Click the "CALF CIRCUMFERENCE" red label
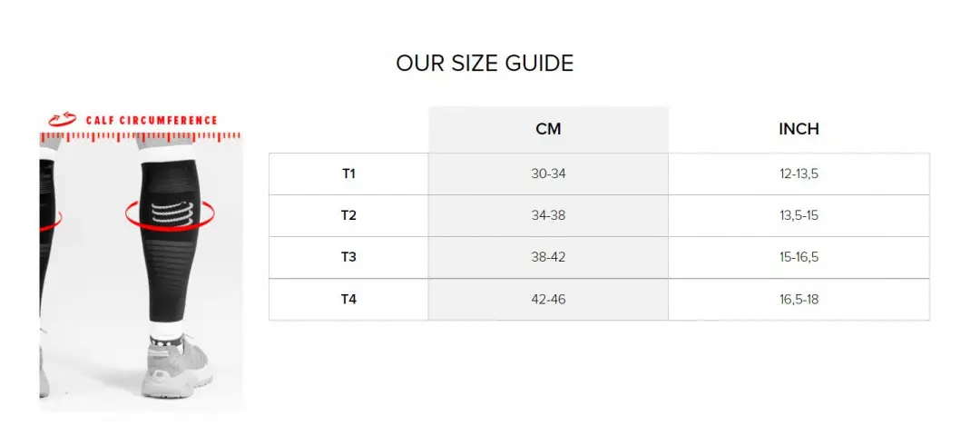The width and height of the screenshot is (980, 436). point(152,120)
